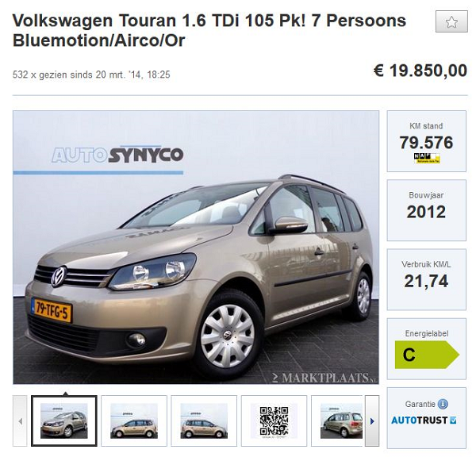Viewport: 476px width, 457px height.
Task: Click the NAP logo under KM stand
Action: [427, 158]
